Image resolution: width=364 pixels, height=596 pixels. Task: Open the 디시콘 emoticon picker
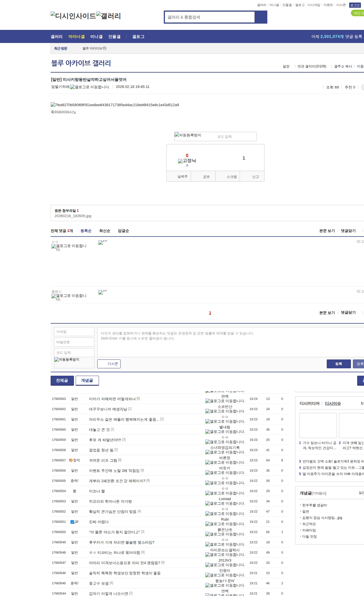pyautogui.click(x=109, y=364)
